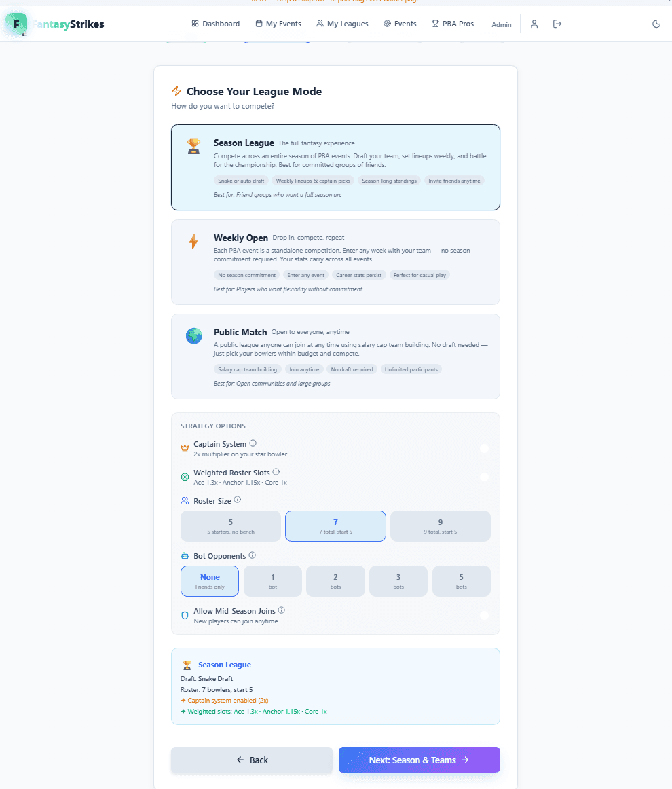
Task: Click the Back button
Action: (252, 760)
